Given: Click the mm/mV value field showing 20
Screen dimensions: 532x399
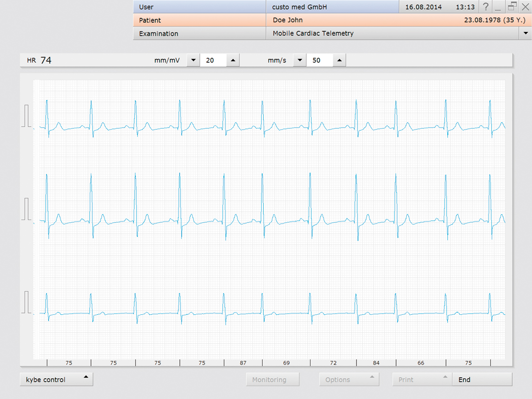Looking at the screenshot, I should (x=212, y=60).
